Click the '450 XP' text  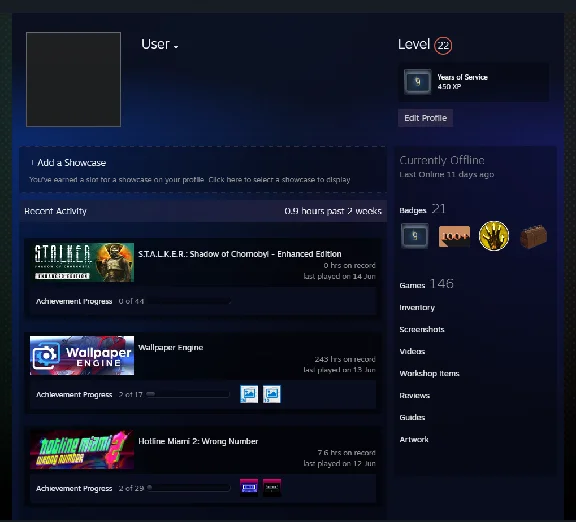coord(449,87)
